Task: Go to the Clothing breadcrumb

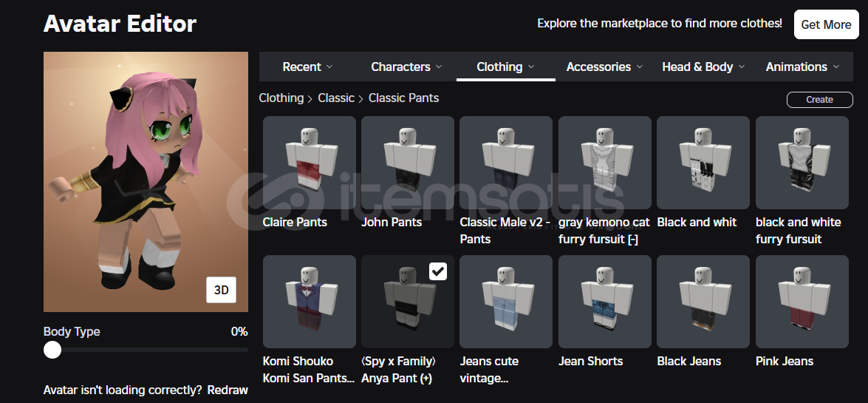Action: 281,98
